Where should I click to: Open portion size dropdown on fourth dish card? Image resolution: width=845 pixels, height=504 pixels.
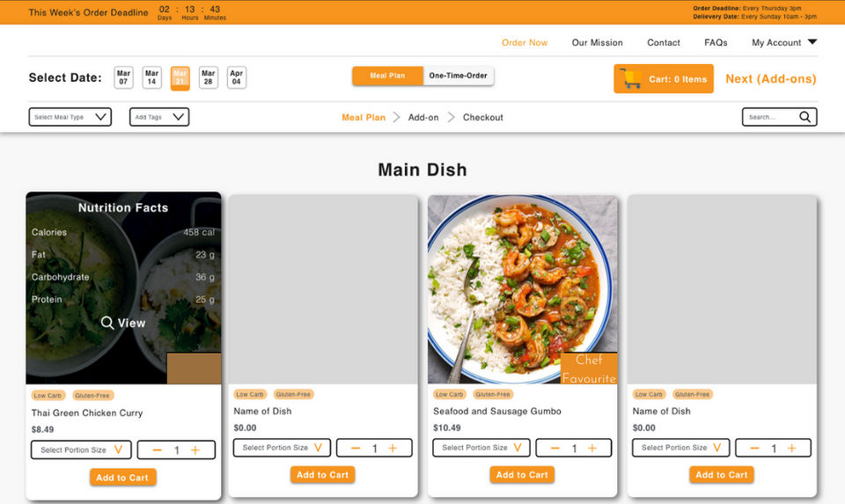pos(680,448)
